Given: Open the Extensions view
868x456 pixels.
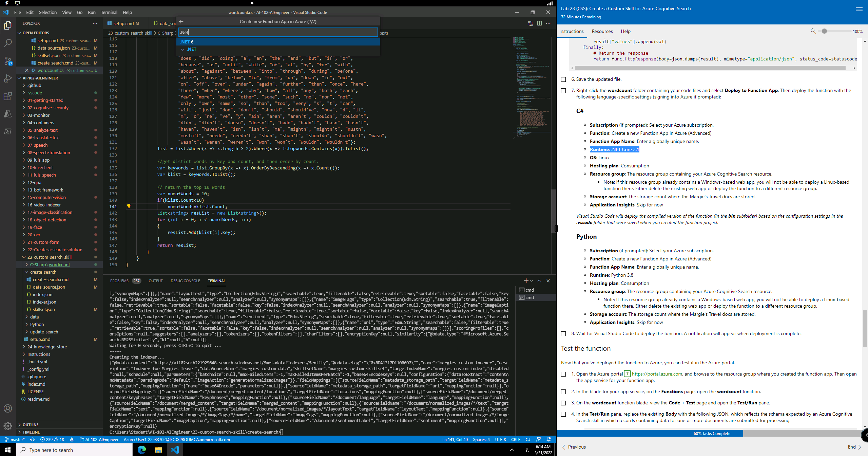Looking at the screenshot, I should point(7,96).
